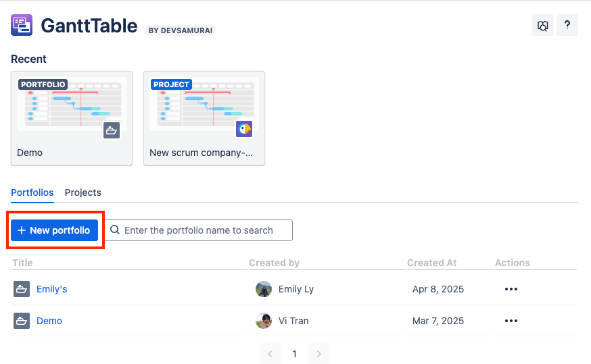Click parrot project avatar on recent card

[244, 129]
